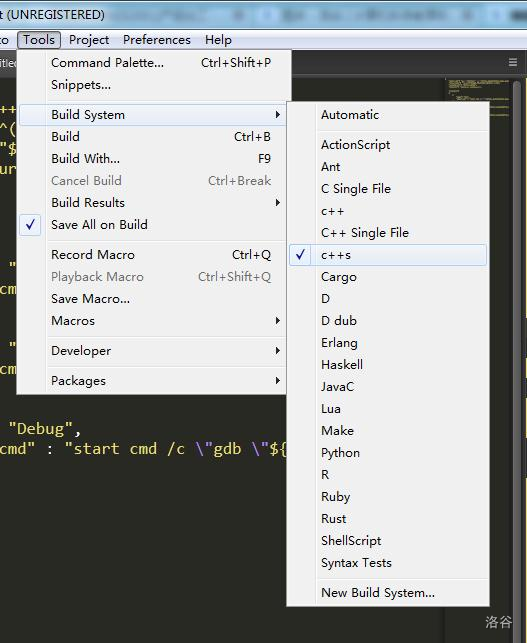This screenshot has height=643, width=527.
Task: Choose Build With... option
Action: pos(153,159)
